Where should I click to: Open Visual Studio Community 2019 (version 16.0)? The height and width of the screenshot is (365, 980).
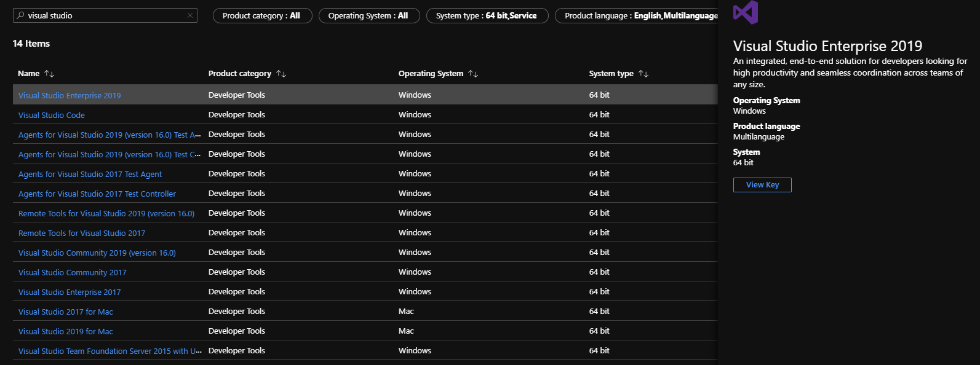[x=97, y=253]
